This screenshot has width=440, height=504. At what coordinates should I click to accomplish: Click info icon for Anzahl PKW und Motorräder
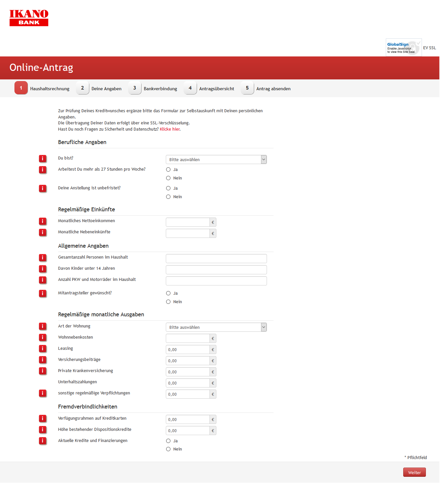pos(43,280)
